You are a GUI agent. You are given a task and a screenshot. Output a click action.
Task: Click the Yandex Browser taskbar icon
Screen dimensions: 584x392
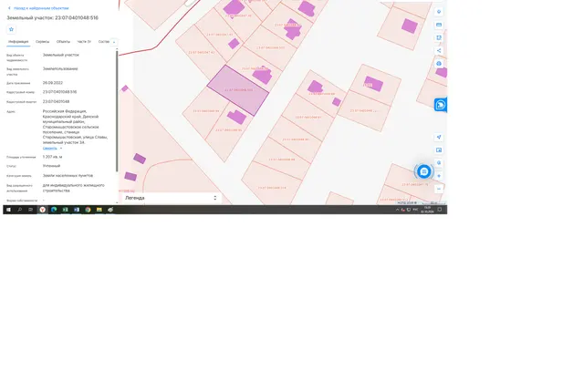[43, 210]
